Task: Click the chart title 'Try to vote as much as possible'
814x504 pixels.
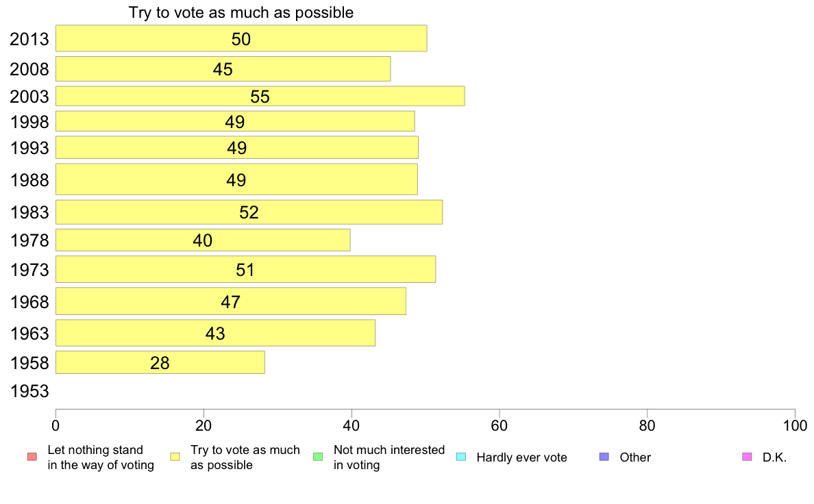Action: click(241, 12)
